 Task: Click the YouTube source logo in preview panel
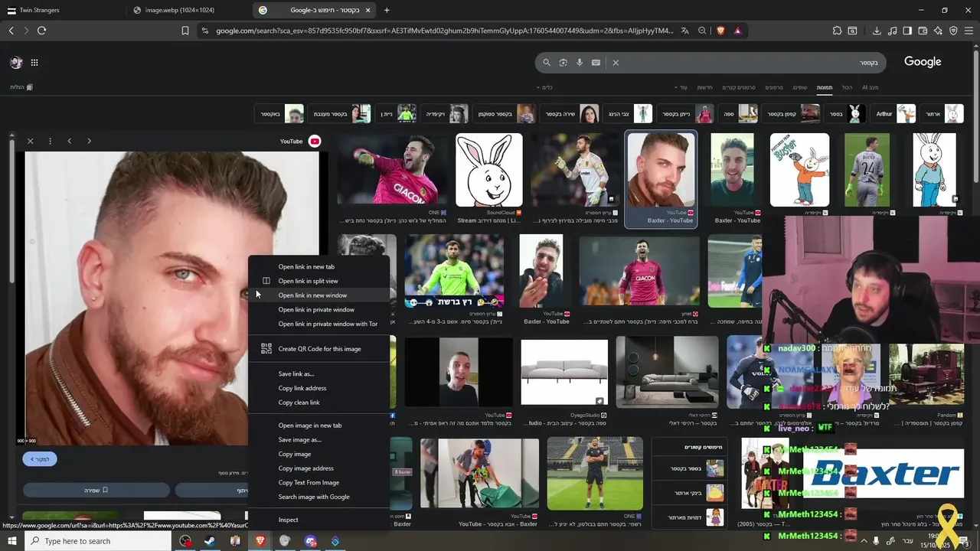click(314, 141)
